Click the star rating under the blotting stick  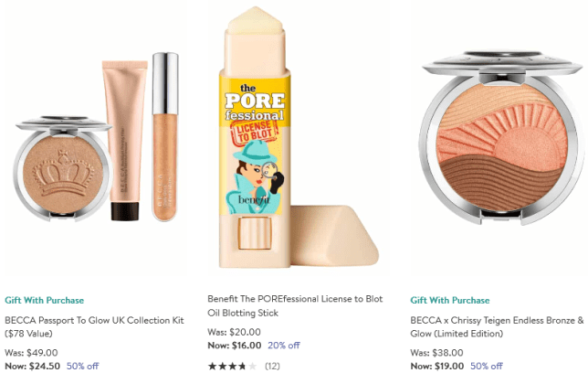232,367
